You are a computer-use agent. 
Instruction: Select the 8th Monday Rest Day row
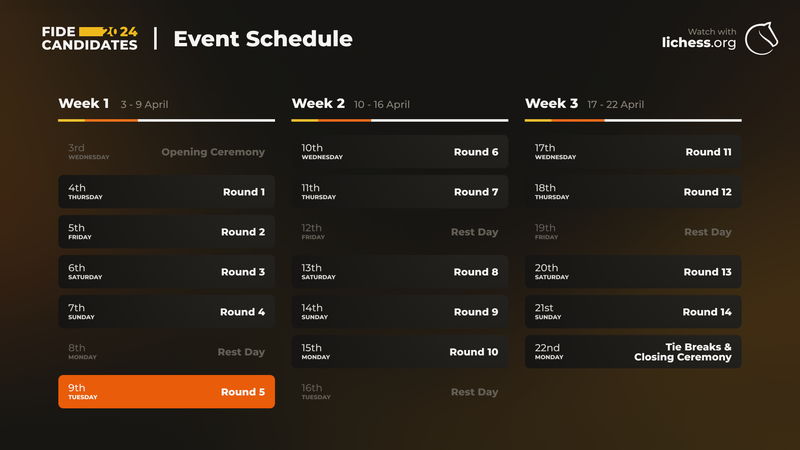pyautogui.click(x=166, y=352)
